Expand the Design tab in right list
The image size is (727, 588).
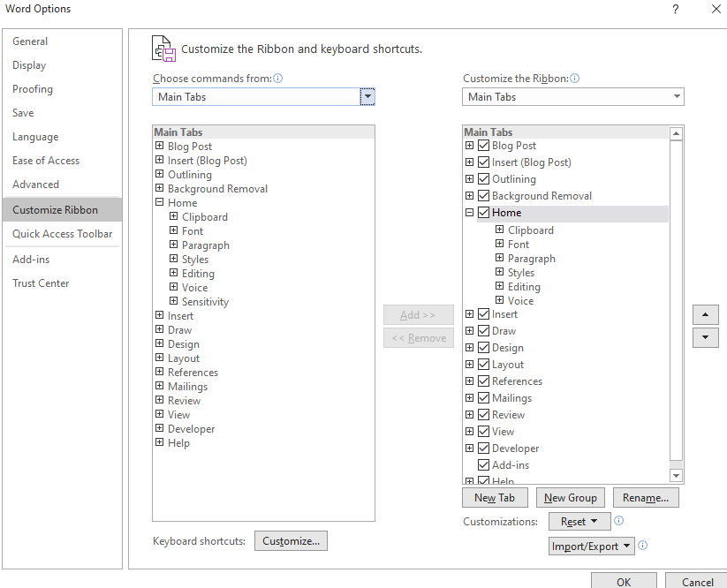click(470, 347)
